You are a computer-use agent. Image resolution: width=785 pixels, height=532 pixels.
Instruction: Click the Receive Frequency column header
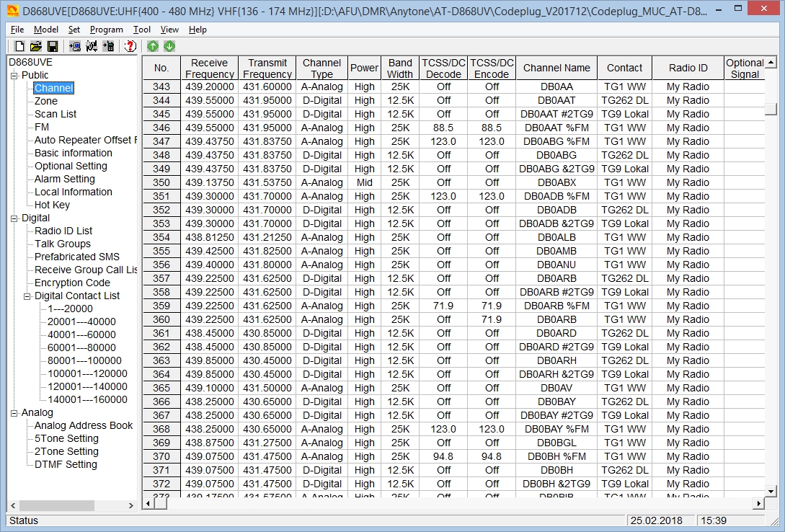[209, 68]
